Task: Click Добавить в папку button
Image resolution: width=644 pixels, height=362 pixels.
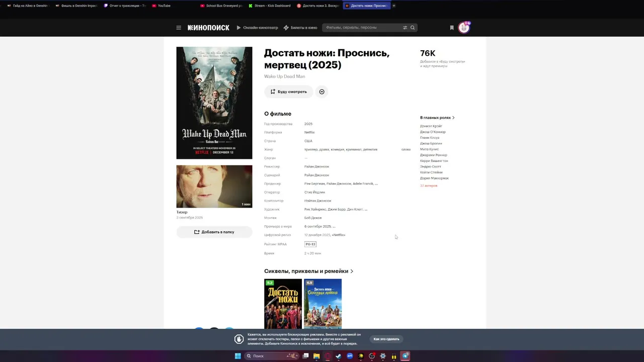Action: click(x=214, y=232)
